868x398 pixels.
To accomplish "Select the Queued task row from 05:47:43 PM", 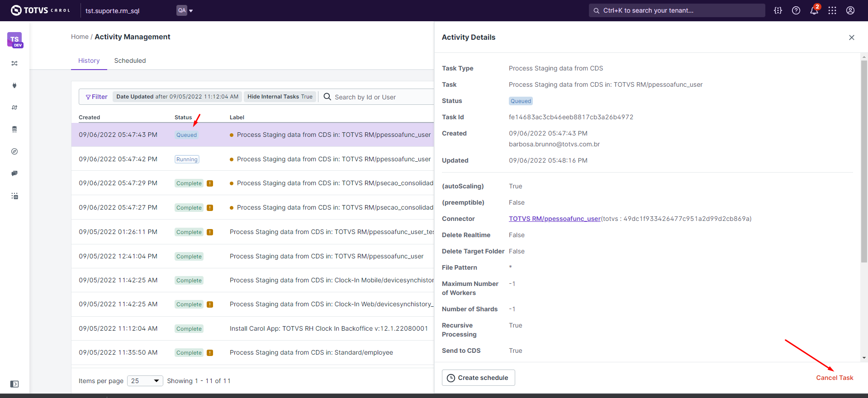I will (x=252, y=135).
